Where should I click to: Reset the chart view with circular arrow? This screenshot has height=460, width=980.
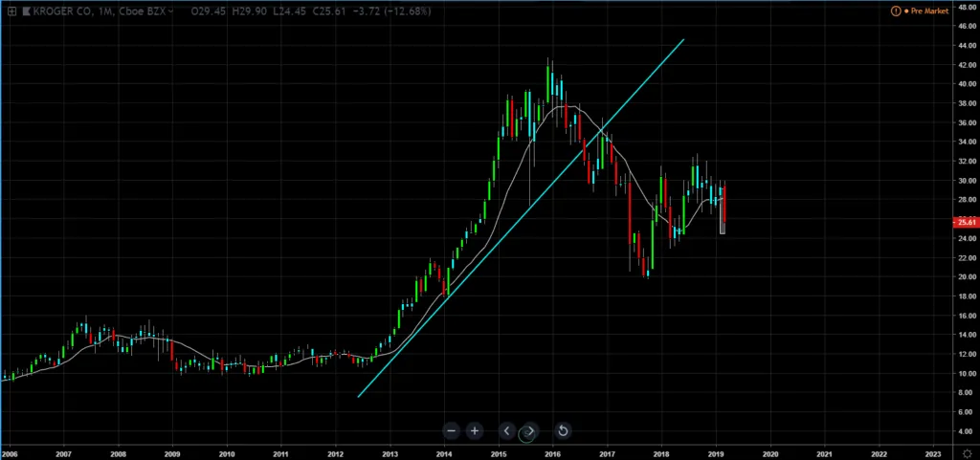tap(563, 430)
